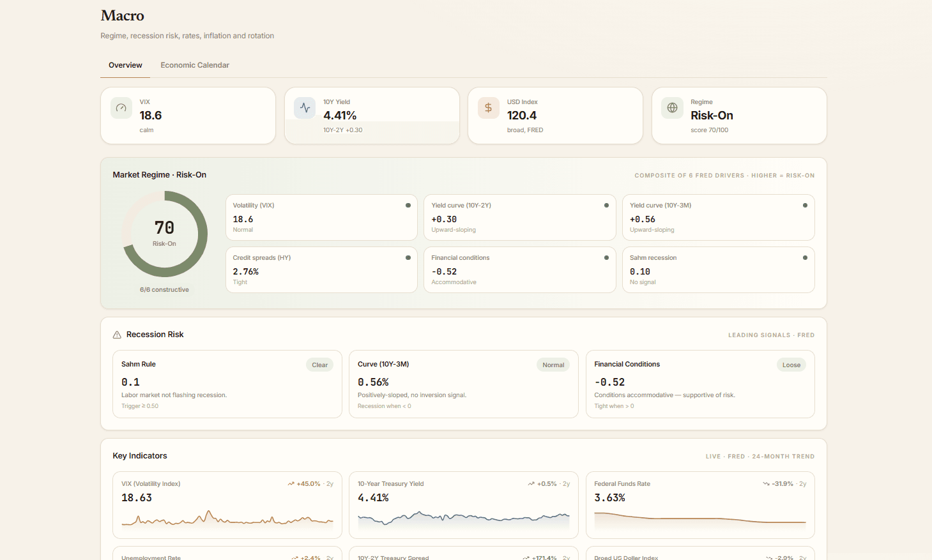The height and width of the screenshot is (560, 932).
Task: Click the gauge icon in the VIX summary card
Action: (x=121, y=108)
